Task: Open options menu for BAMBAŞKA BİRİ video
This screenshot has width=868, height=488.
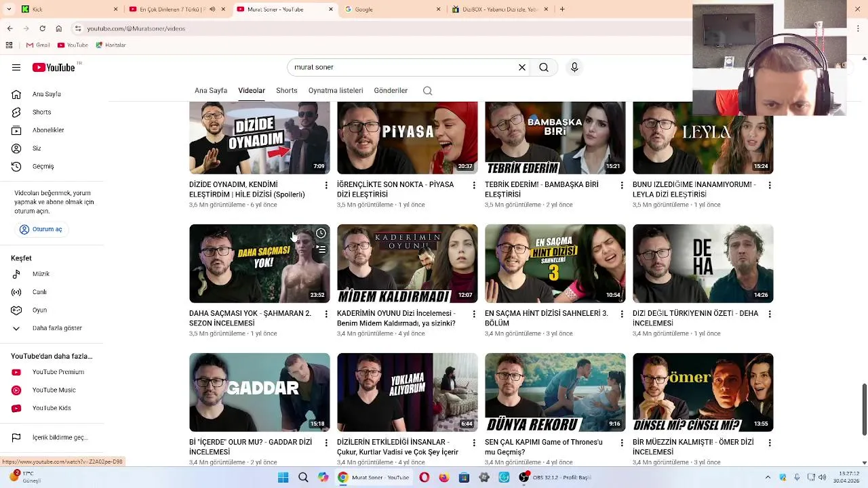Action: (622, 185)
